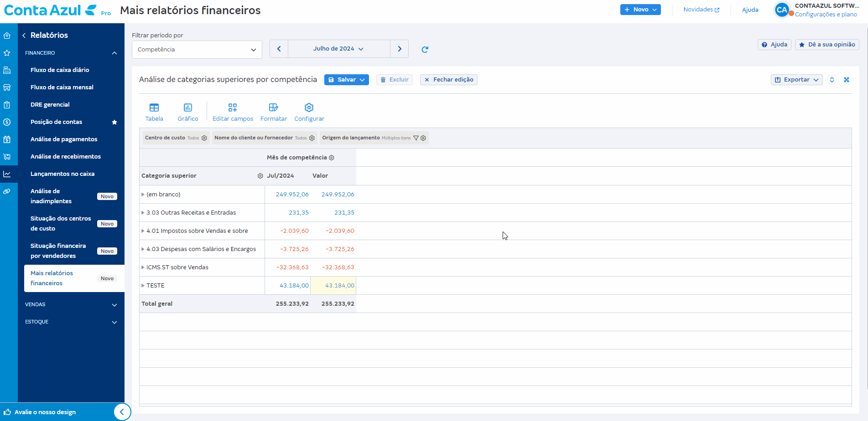Open the Exportar dropdown
This screenshot has width=868, height=421.
[797, 80]
